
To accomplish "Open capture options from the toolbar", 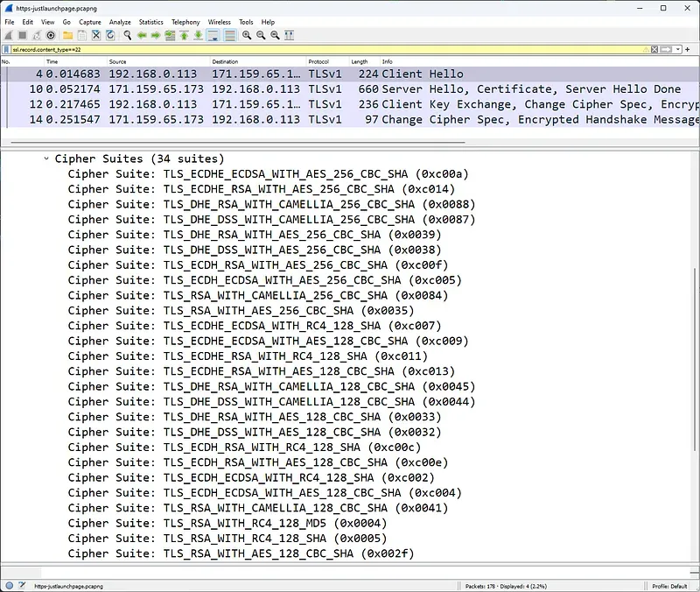I will point(51,35).
